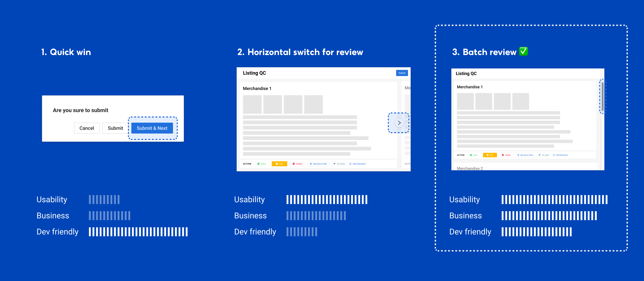Screen dimensions: 644x281
Task: Click 'Are you sure to submit' dialog text
Action: (x=80, y=110)
